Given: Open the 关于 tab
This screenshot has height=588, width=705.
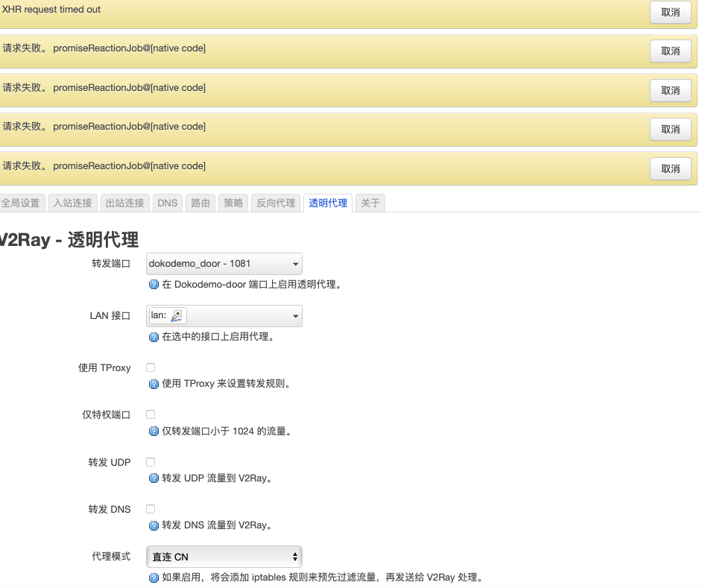Looking at the screenshot, I should click(370, 203).
